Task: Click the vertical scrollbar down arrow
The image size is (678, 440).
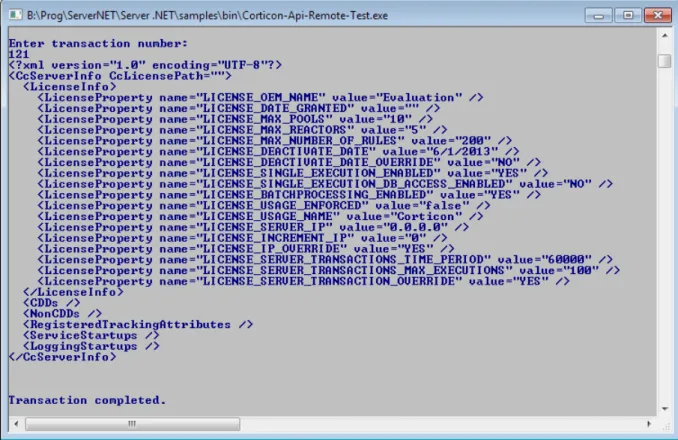Action: (x=665, y=408)
